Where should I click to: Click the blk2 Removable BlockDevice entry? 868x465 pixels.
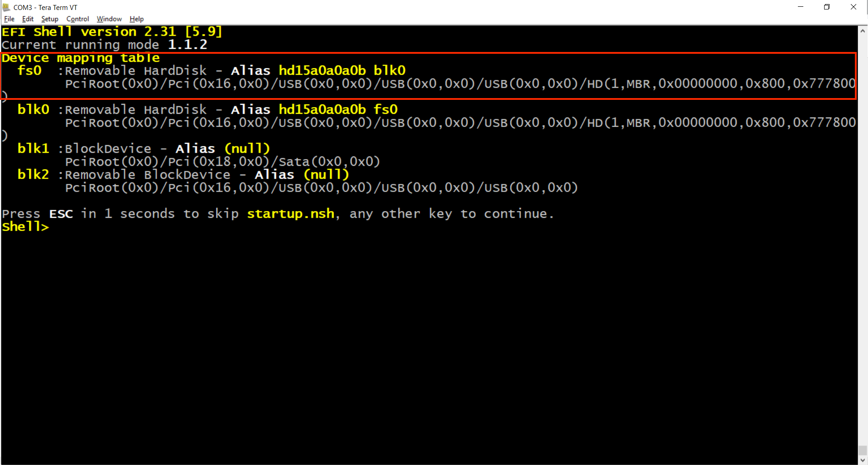point(298,181)
